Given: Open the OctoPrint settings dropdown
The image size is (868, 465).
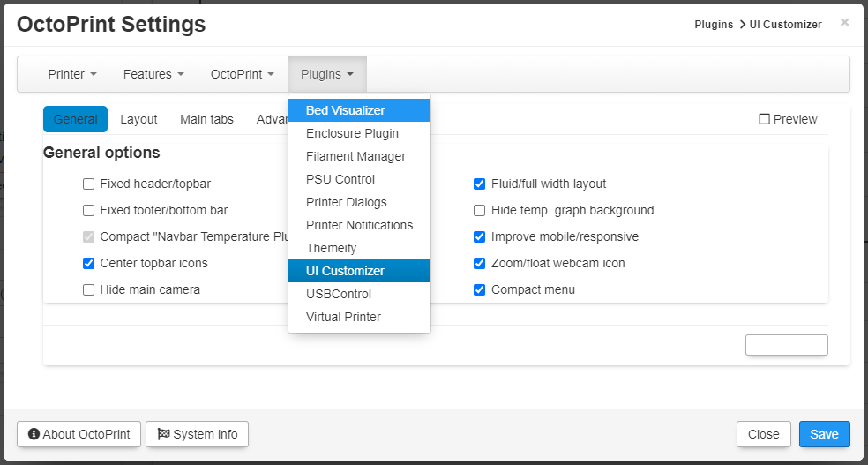Looking at the screenshot, I should [243, 74].
